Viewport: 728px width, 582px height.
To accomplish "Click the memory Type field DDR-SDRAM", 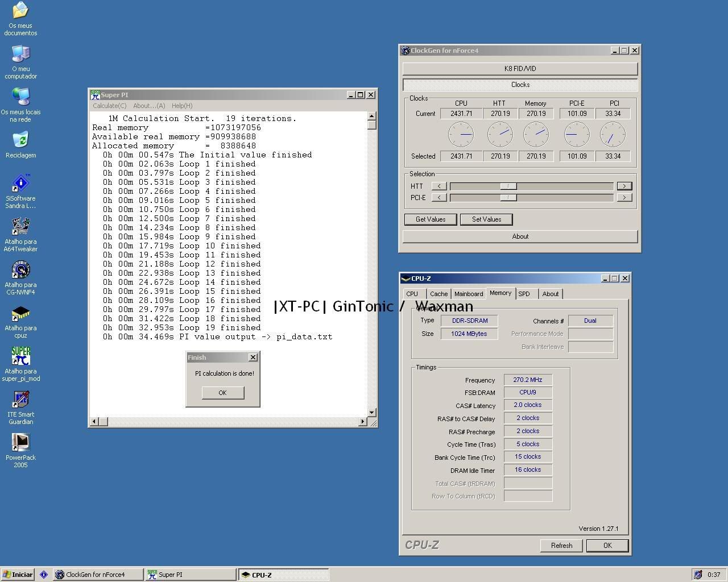I will coord(470,321).
